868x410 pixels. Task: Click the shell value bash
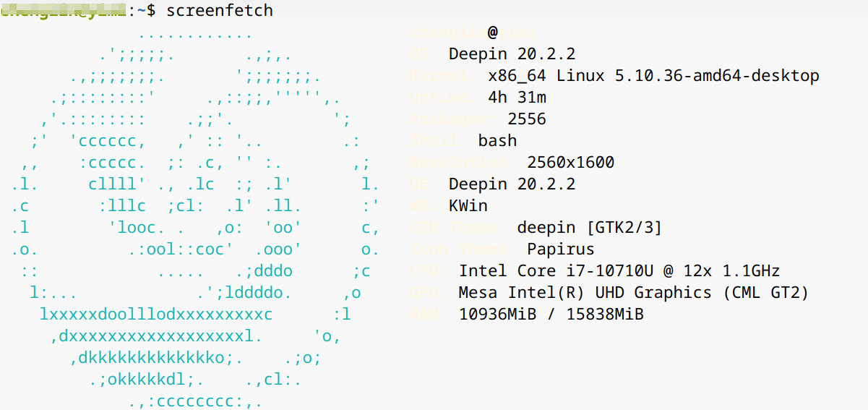pos(497,141)
